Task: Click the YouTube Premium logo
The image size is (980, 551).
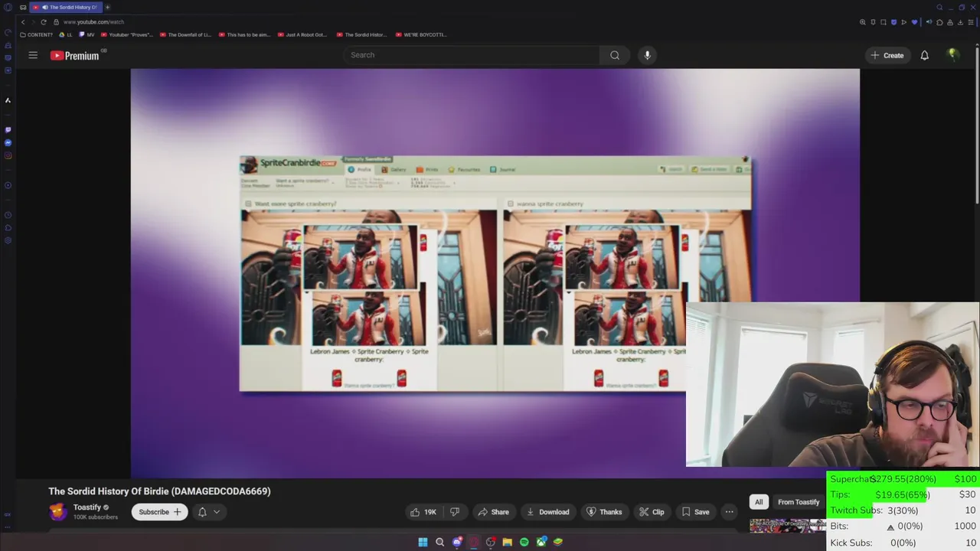Action: [75, 55]
